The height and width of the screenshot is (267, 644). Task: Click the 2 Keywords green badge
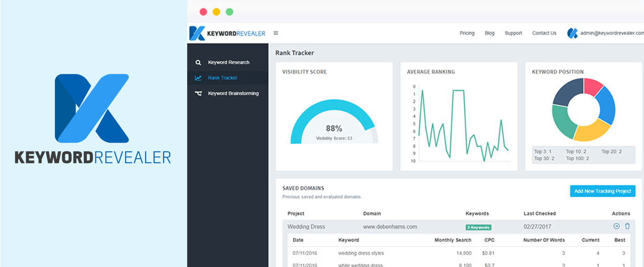point(478,227)
